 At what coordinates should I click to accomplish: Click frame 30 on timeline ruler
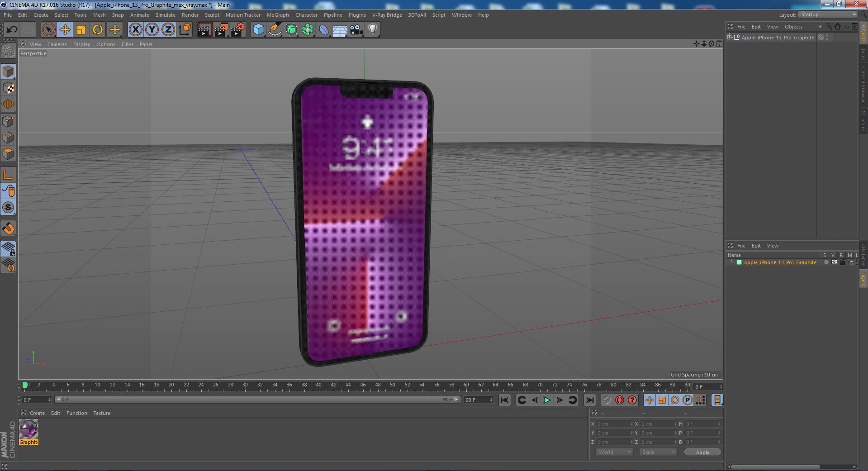[245, 385]
